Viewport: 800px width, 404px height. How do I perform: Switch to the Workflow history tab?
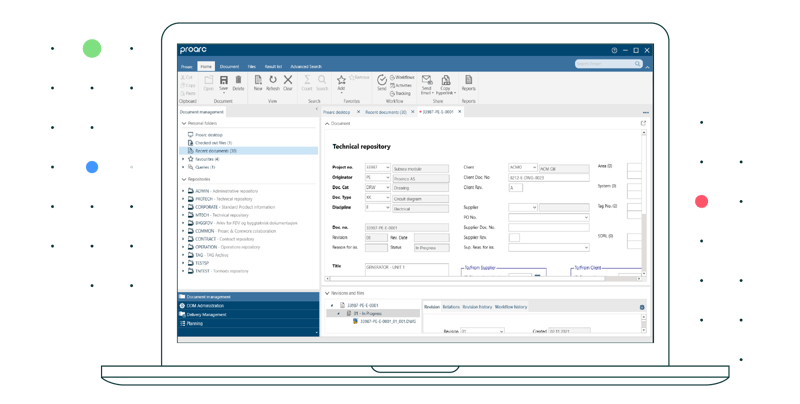click(x=511, y=307)
